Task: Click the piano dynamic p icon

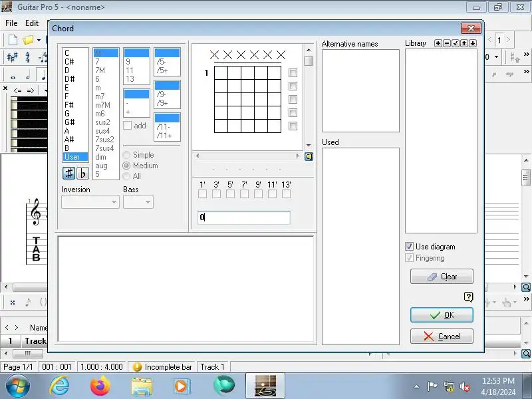Action: point(494,74)
